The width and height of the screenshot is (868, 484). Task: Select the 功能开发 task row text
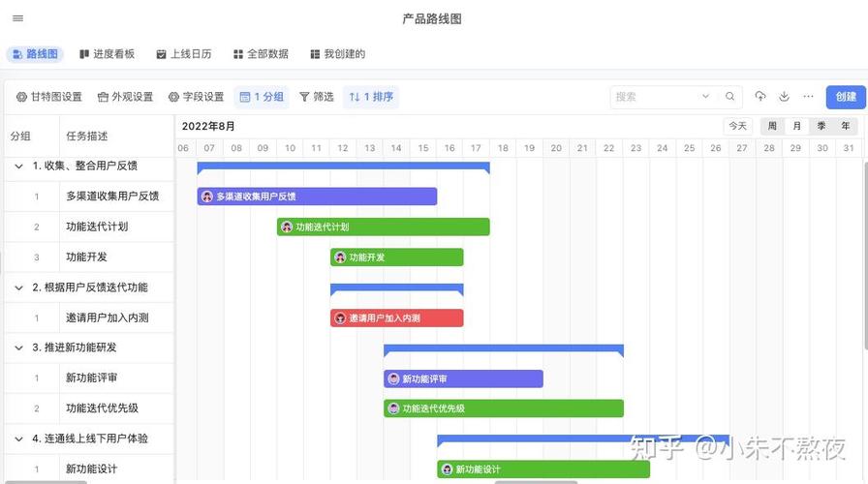(86, 257)
